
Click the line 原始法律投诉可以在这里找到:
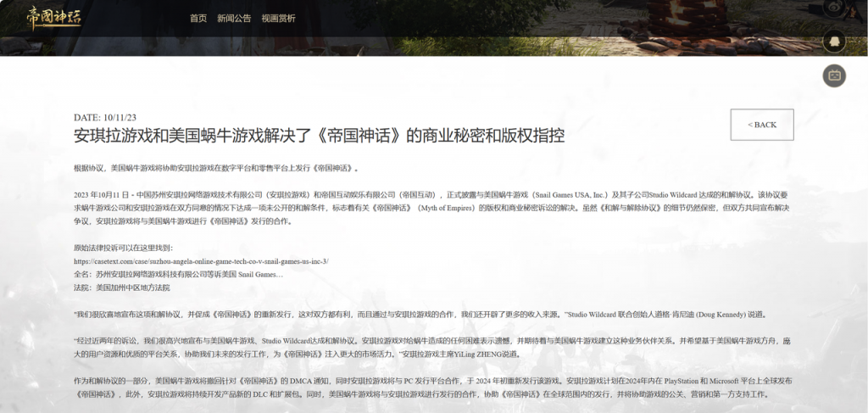coord(123,248)
